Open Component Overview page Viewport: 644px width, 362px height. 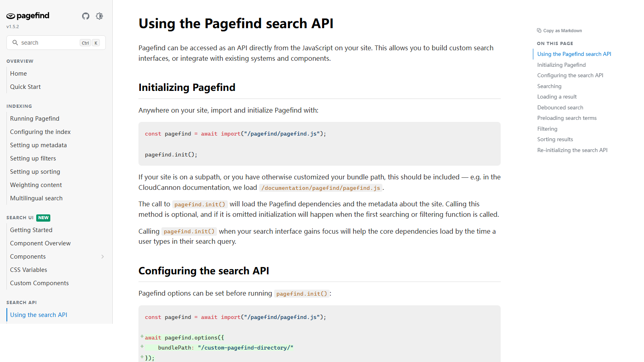point(40,243)
